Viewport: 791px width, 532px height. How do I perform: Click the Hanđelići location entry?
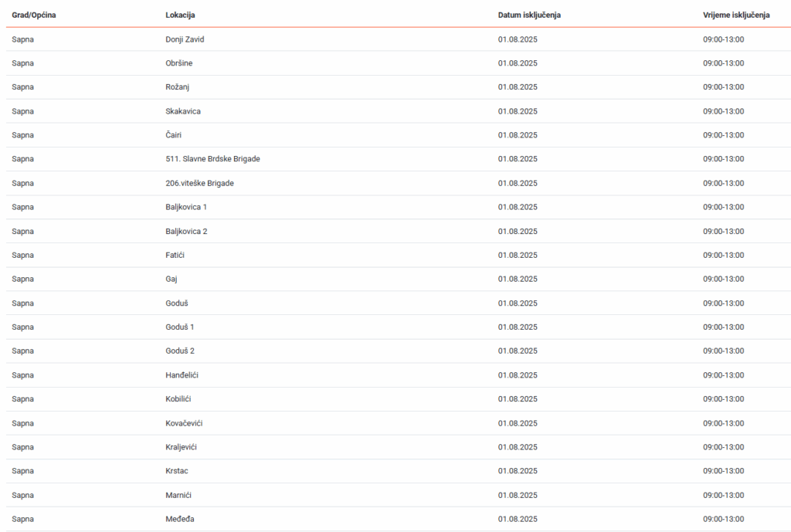click(182, 374)
